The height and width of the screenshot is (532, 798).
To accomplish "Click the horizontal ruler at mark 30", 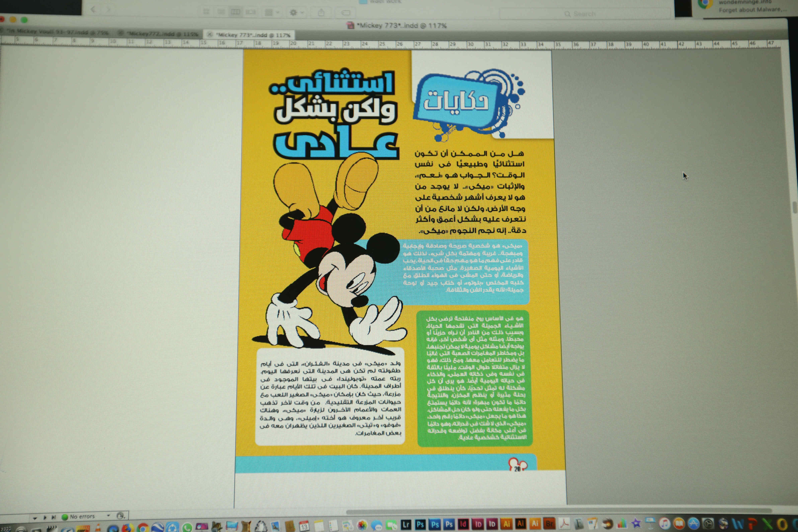I will point(470,44).
